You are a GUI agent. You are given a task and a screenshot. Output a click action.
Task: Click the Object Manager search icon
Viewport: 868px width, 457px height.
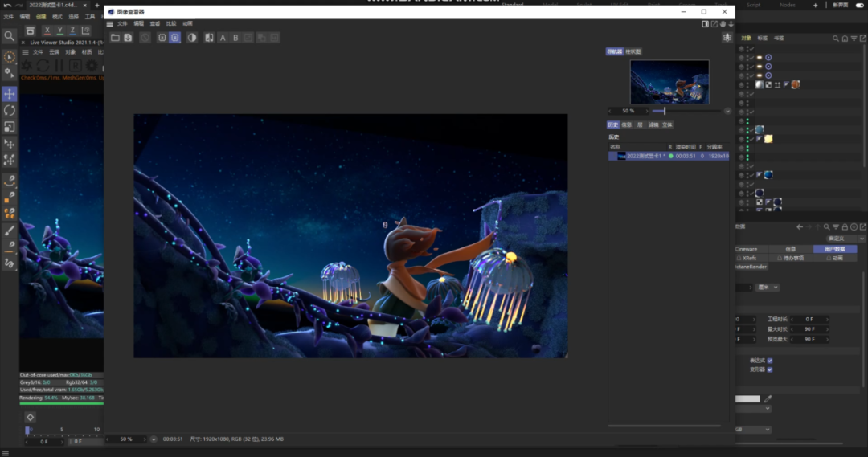[835, 39]
